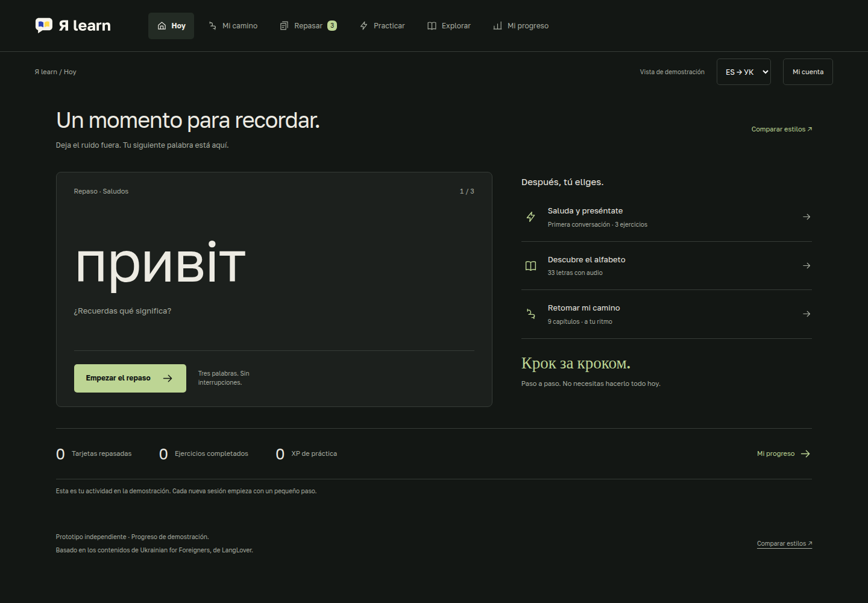Click the arrow next to bottom Mi progreso link

(x=805, y=453)
